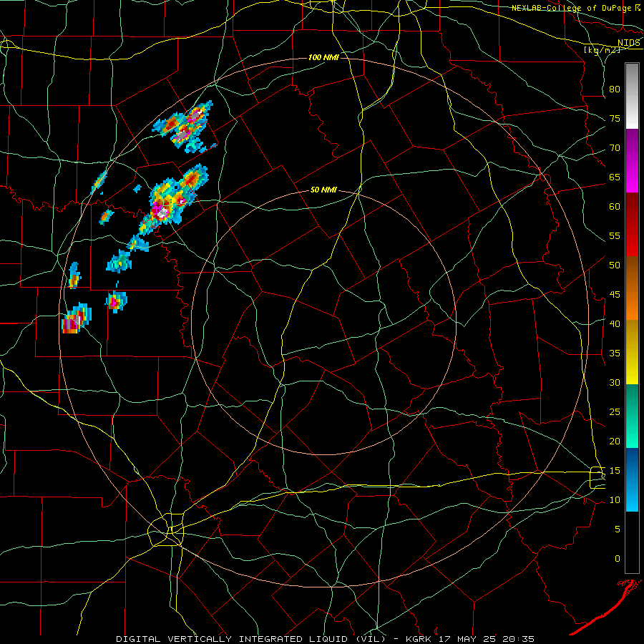The image size is (644, 644).
Task: Click the 15 value on the VIL scale
Action: coord(615,471)
